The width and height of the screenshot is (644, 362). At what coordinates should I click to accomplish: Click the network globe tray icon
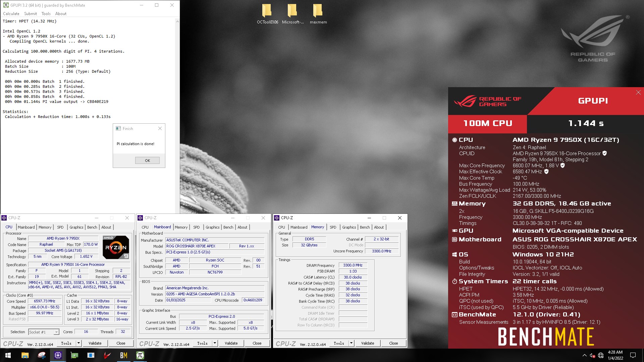pyautogui.click(x=601, y=355)
